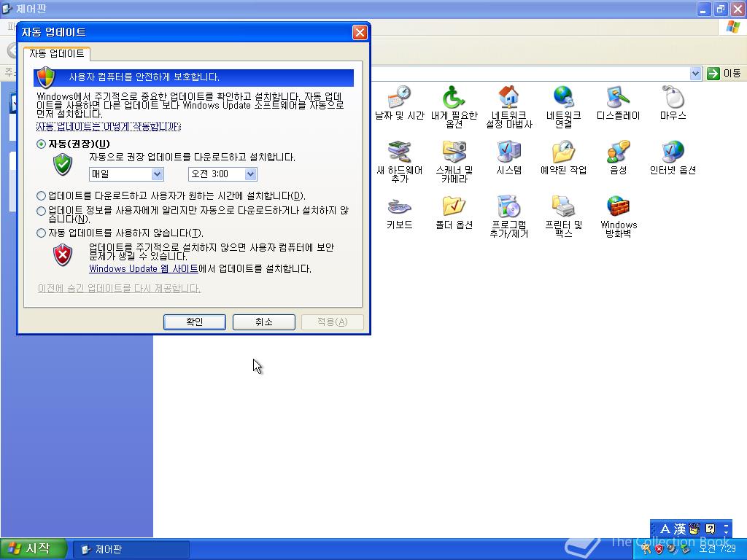
Task: Open the 시스템 icon
Action: tap(508, 157)
